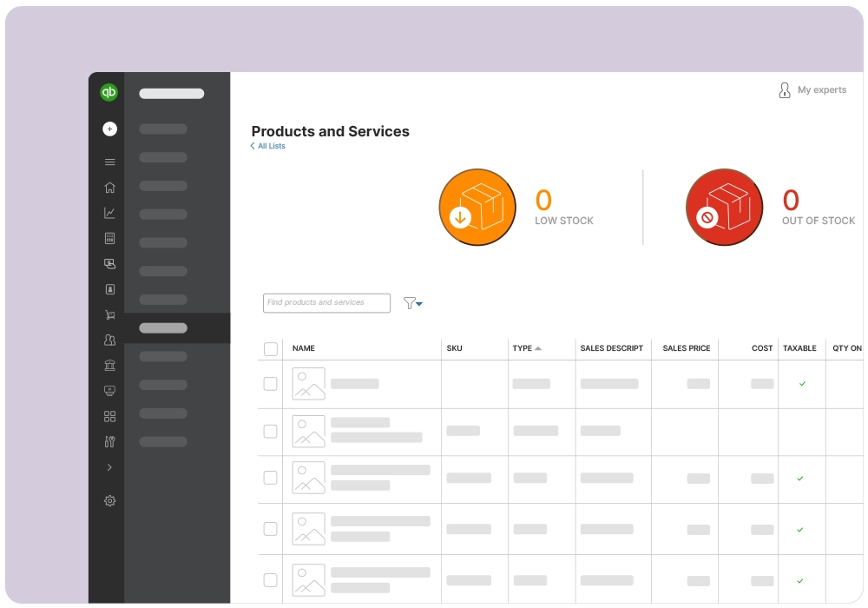868x608 pixels.
Task: Click the Customers people icon
Action: pyautogui.click(x=109, y=340)
